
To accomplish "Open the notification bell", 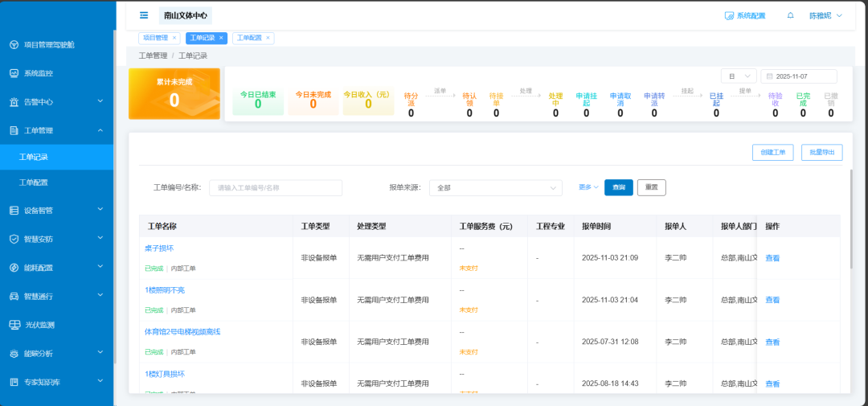I will (791, 15).
